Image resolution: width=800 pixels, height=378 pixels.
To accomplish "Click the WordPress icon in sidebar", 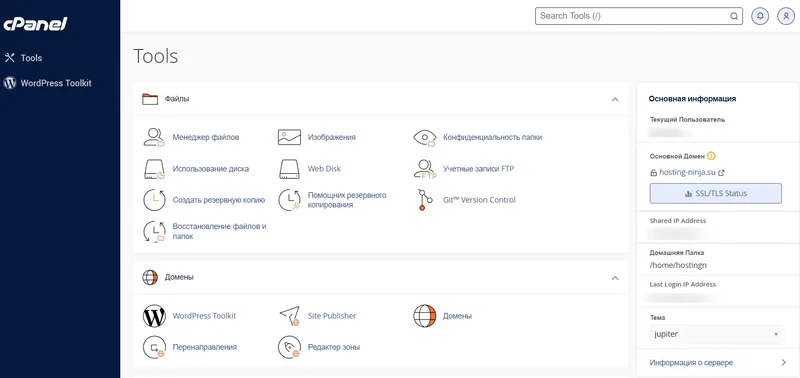I will (x=10, y=83).
